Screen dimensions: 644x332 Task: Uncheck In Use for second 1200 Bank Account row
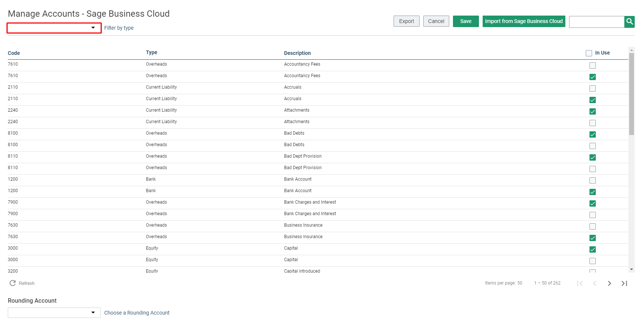[x=592, y=192]
